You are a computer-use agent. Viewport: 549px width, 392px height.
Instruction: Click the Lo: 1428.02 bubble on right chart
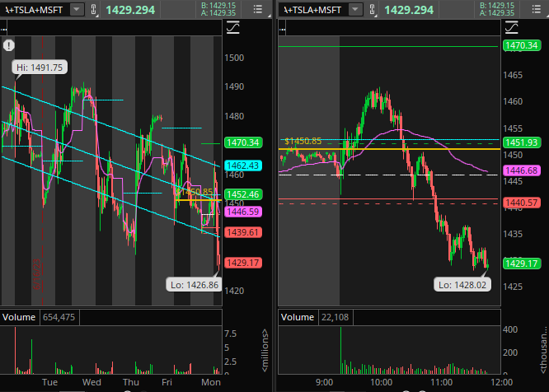pyautogui.click(x=462, y=285)
